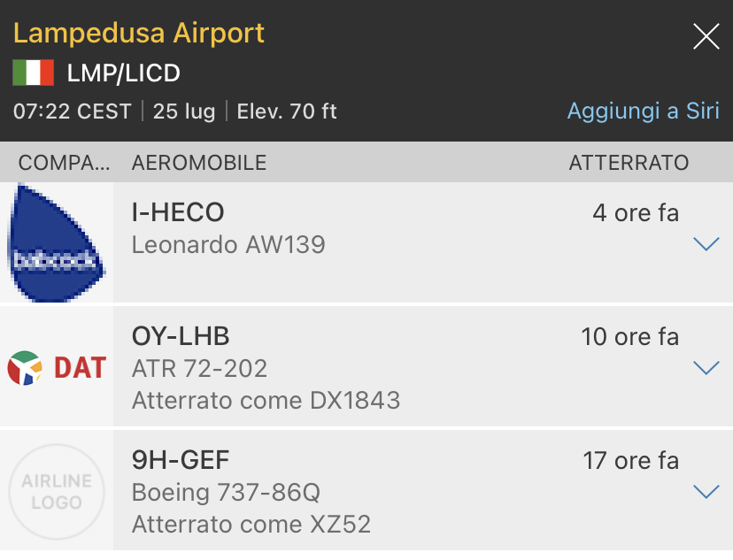Tap the Atterrato come DX1843 text
This screenshot has height=560, width=733.
tap(266, 401)
